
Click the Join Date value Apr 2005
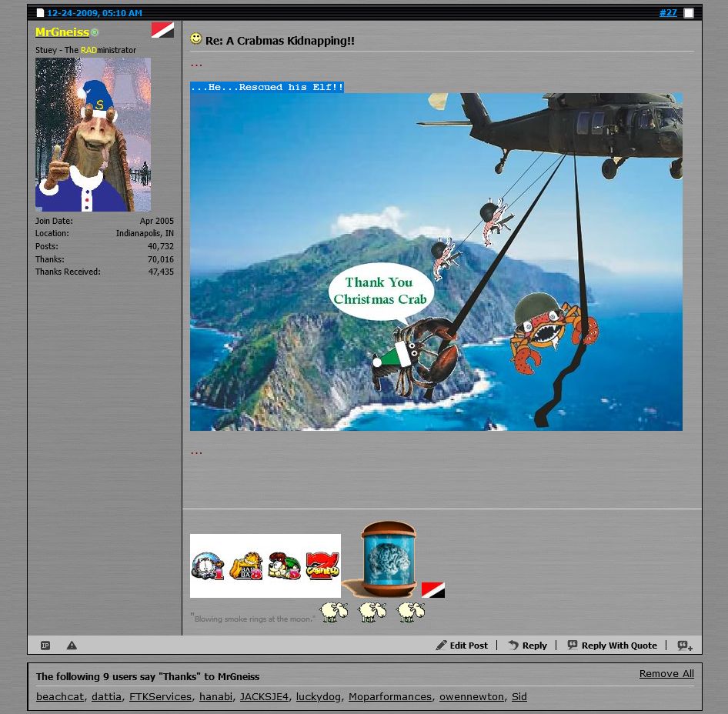(157, 221)
